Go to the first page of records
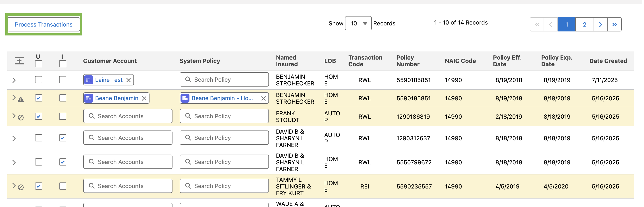Screen dimensions: 644x207 (537, 25)
